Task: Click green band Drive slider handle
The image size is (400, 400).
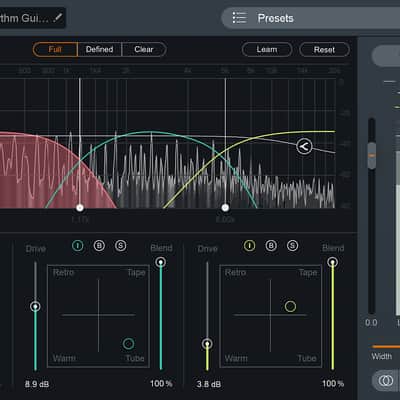Action: (35, 306)
